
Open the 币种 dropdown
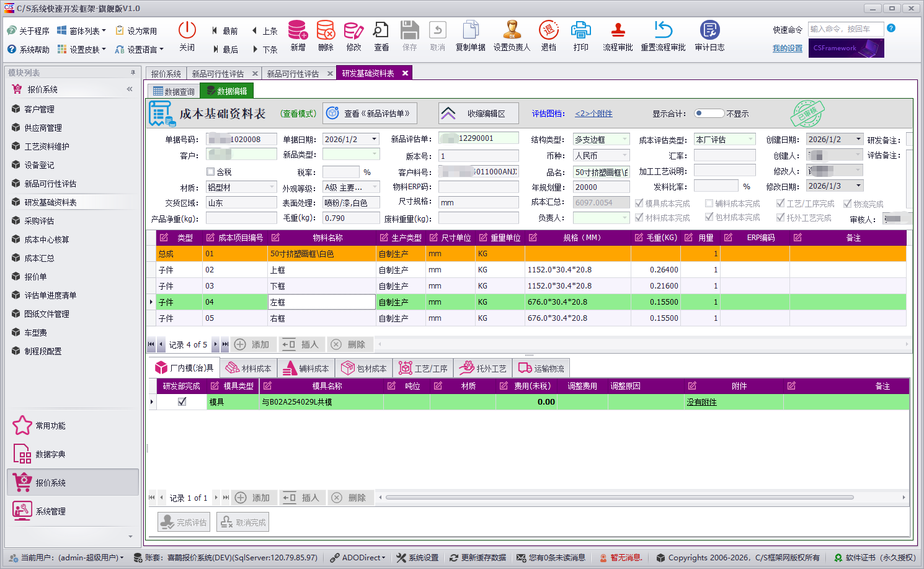pyautogui.click(x=624, y=155)
